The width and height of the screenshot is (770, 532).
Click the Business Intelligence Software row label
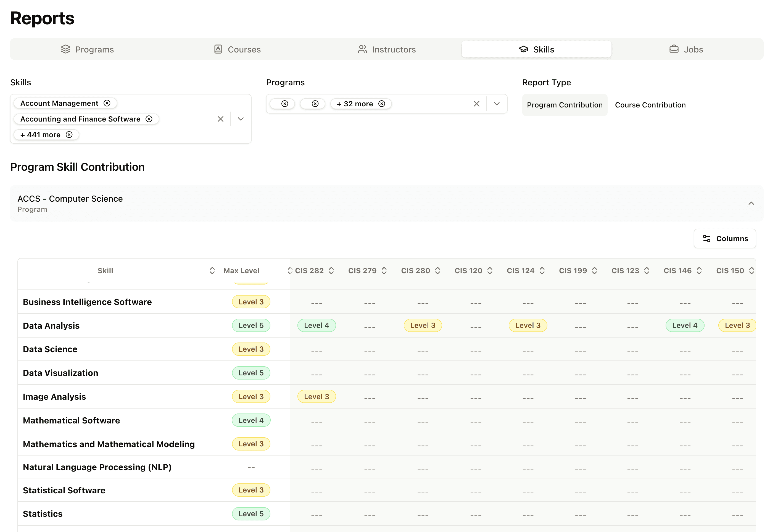87,302
